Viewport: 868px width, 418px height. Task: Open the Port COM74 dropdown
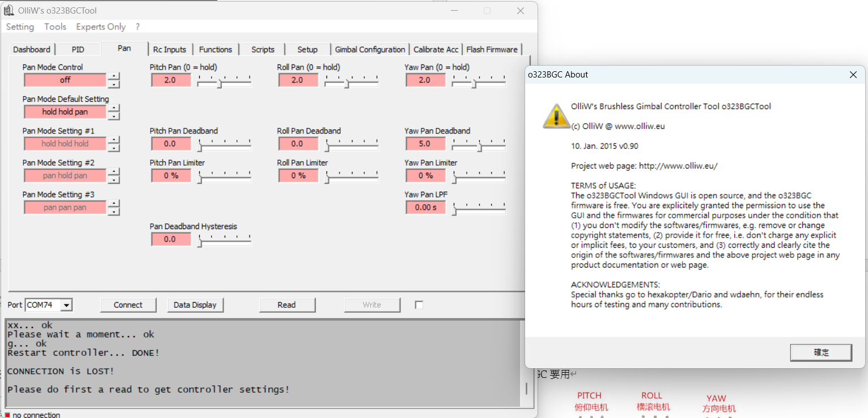coord(67,305)
